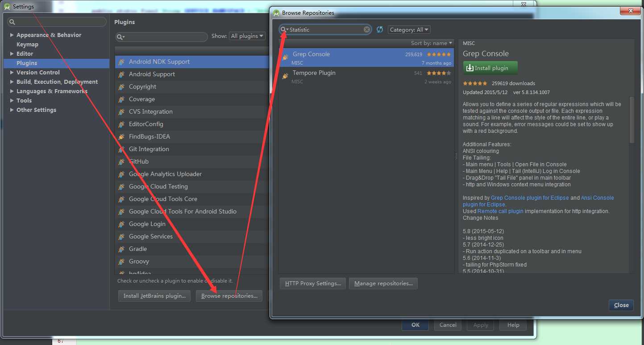This screenshot has width=644, height=345.
Task: Click the Android Studio icon in Settings title bar
Action: [7, 6]
